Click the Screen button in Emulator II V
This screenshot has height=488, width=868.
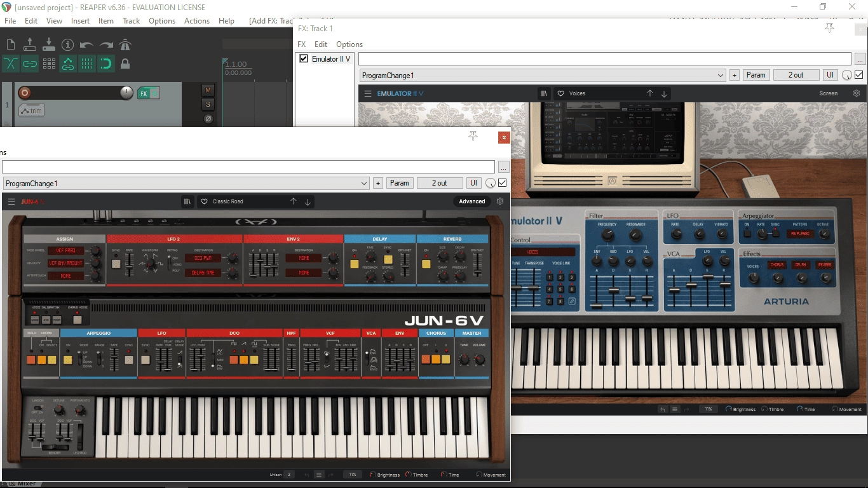828,93
